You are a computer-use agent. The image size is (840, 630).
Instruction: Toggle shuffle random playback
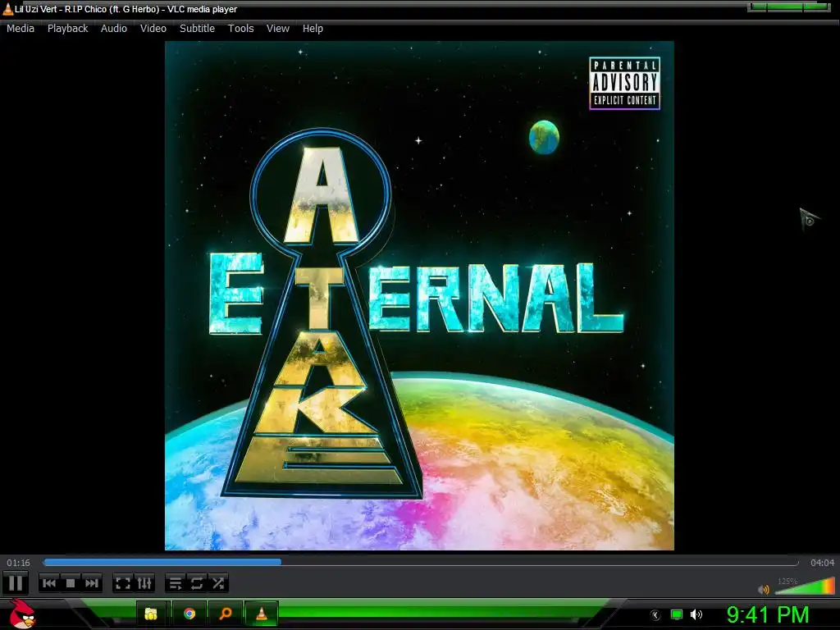pos(218,583)
